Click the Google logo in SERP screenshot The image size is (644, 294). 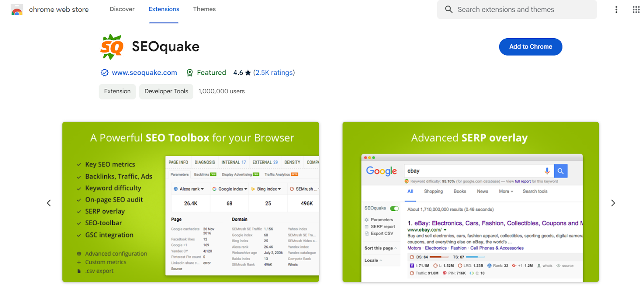382,171
